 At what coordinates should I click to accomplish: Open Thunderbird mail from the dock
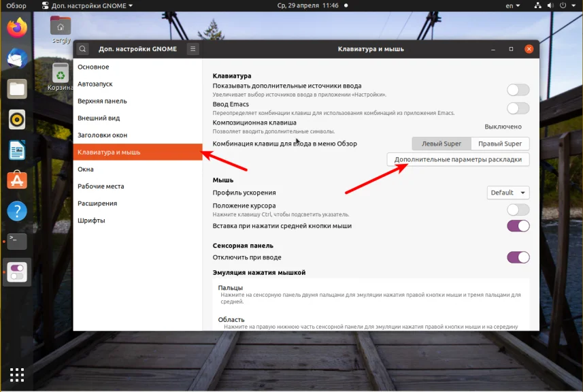click(17, 59)
